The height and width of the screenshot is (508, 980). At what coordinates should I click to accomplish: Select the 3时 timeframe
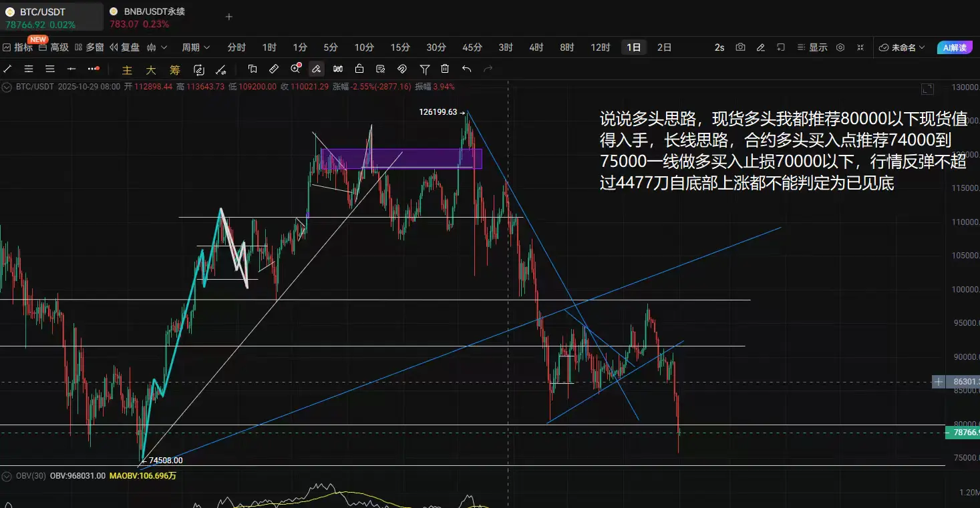click(506, 47)
